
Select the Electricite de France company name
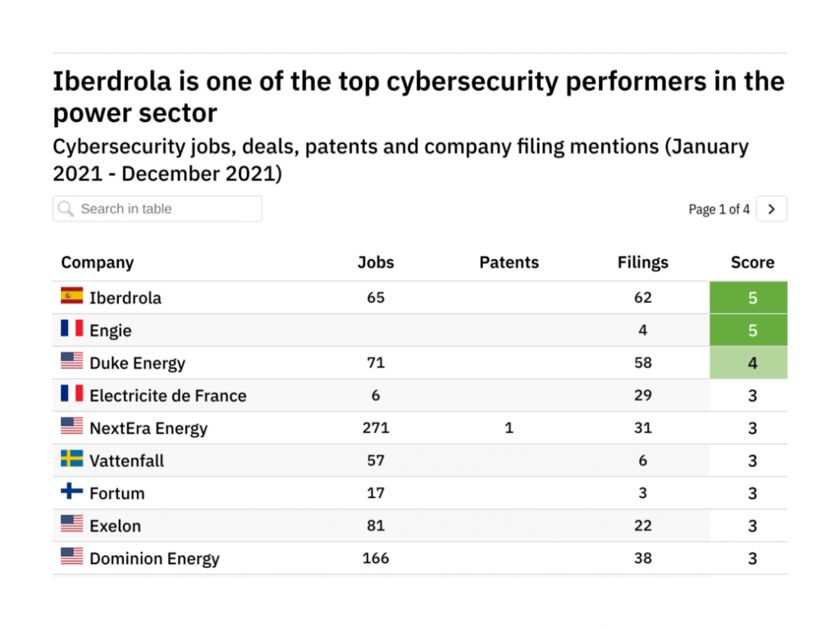[x=167, y=395]
